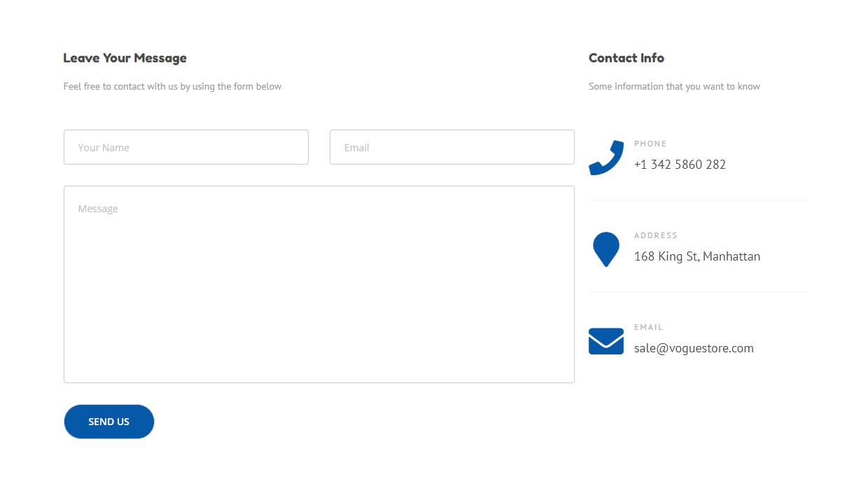Click the blue envelope email icon
Viewport: 868px width, 477px height.
(x=606, y=341)
